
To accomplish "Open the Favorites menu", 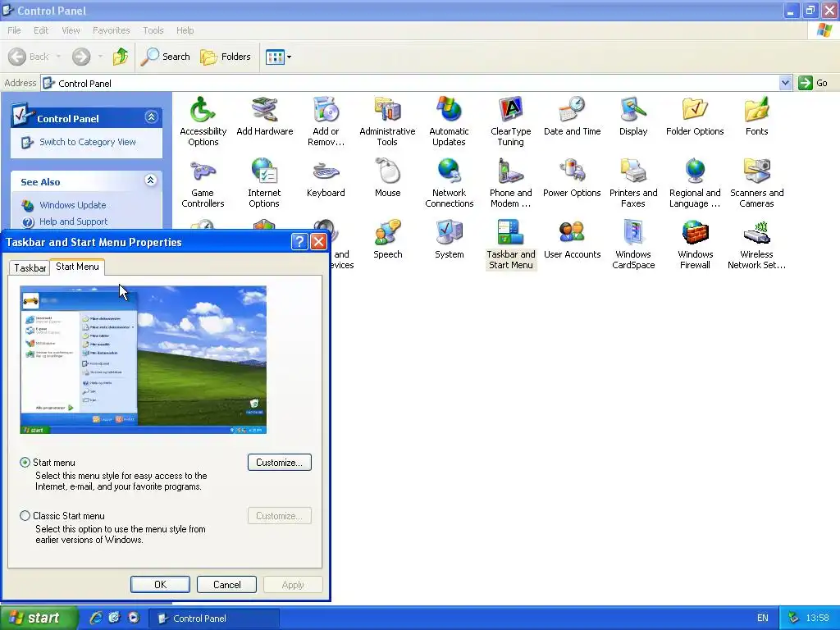I will tap(111, 30).
